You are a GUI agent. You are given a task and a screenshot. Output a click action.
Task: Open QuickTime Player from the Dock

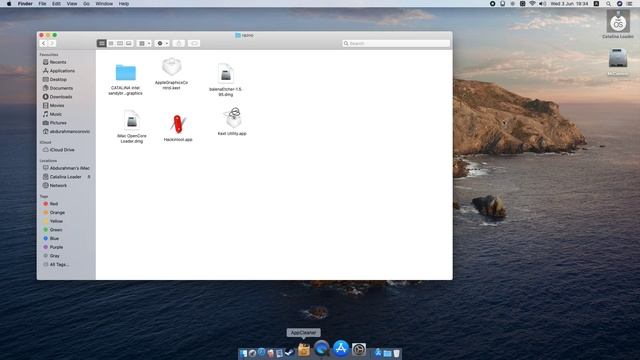point(322,349)
